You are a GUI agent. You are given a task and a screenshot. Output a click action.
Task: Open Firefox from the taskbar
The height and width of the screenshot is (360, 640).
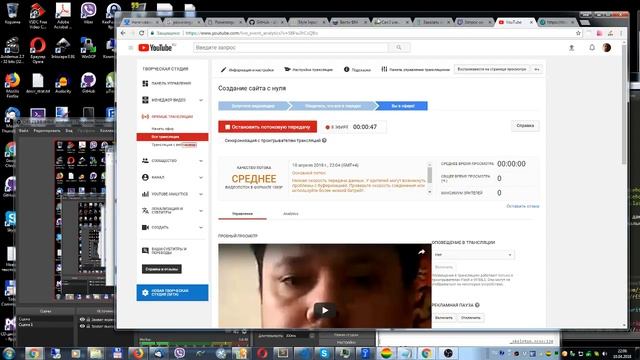[x=138, y=353]
